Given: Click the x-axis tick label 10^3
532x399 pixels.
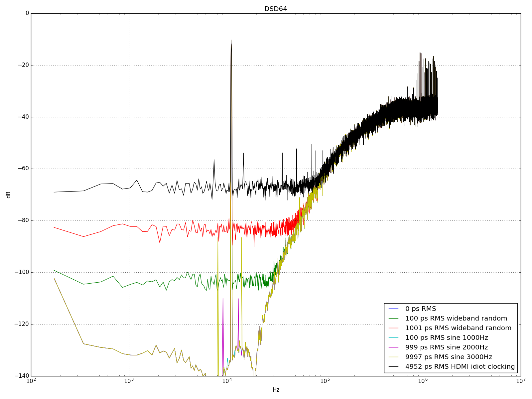Looking at the screenshot, I should click(129, 381).
